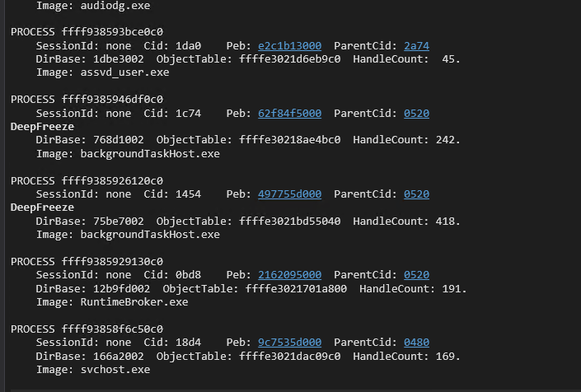This screenshot has height=392, width=581.
Task: Open Peb link 2162095000
Action: coord(289,274)
